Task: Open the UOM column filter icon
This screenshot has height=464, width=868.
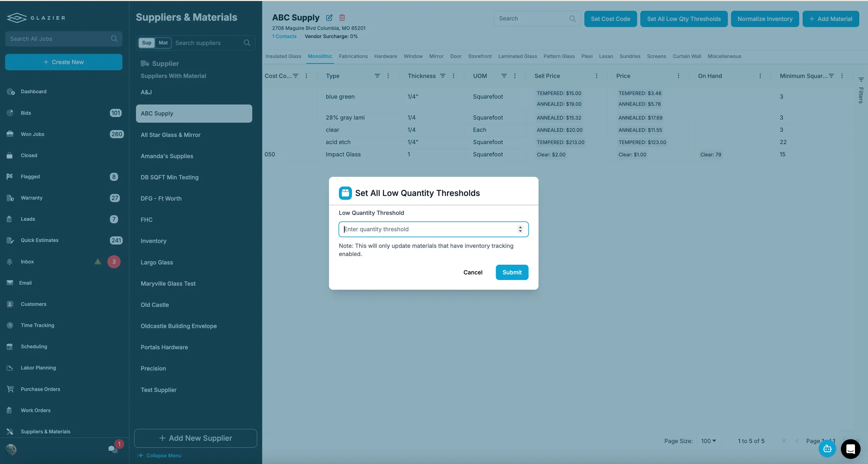Action: click(504, 76)
